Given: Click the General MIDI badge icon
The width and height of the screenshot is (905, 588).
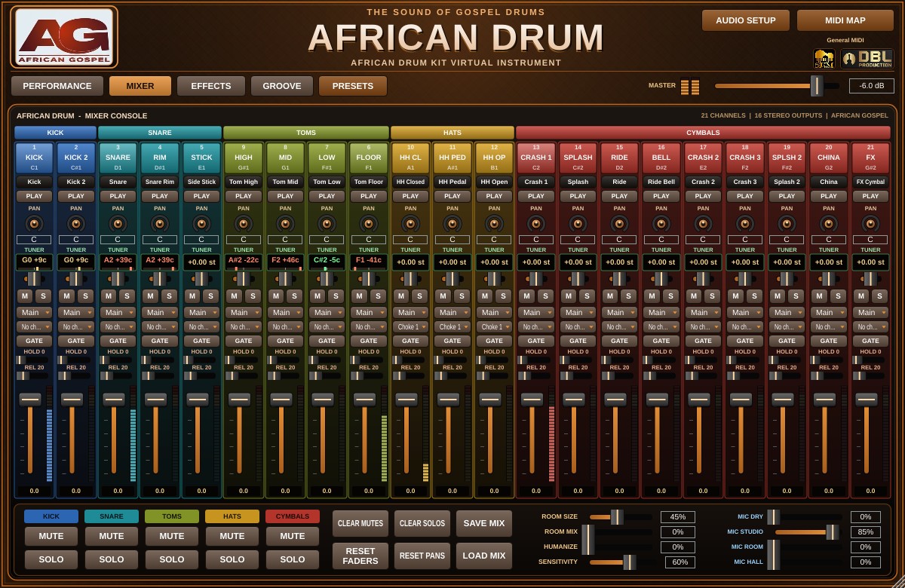Looking at the screenshot, I should [x=824, y=58].
